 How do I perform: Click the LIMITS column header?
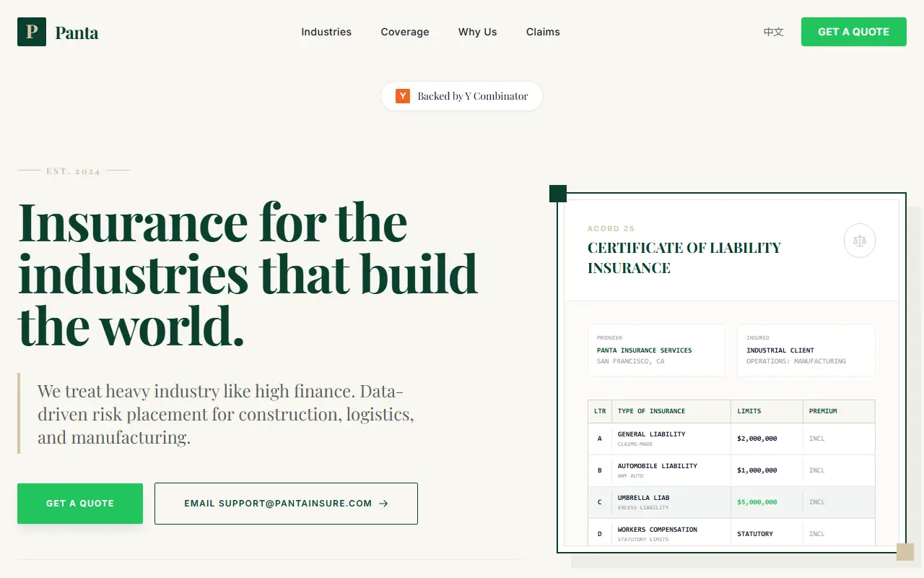point(749,411)
